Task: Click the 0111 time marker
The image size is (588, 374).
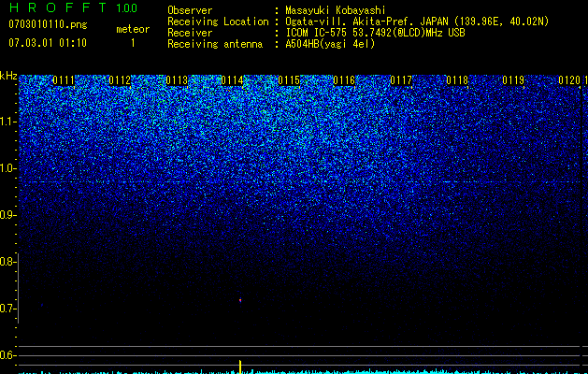Action: pos(64,80)
